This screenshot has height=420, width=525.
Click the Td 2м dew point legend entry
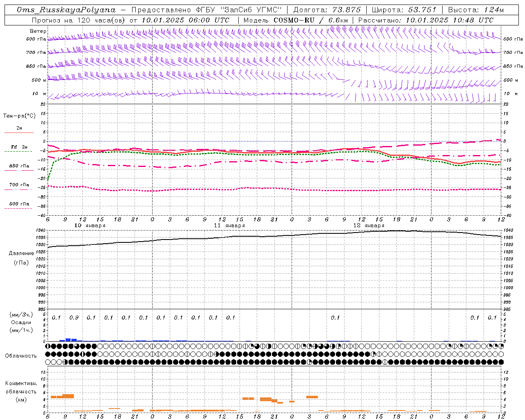(19, 147)
